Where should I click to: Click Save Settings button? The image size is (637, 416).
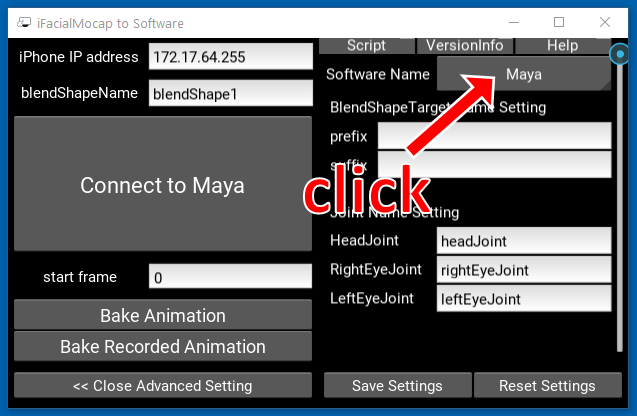tap(398, 385)
